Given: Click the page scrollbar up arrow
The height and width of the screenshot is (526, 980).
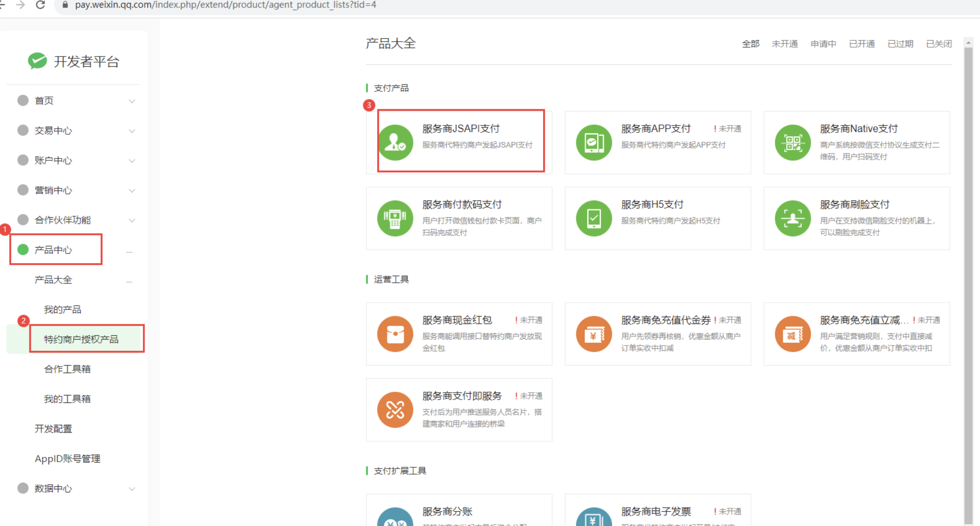Looking at the screenshot, I should tap(968, 42).
